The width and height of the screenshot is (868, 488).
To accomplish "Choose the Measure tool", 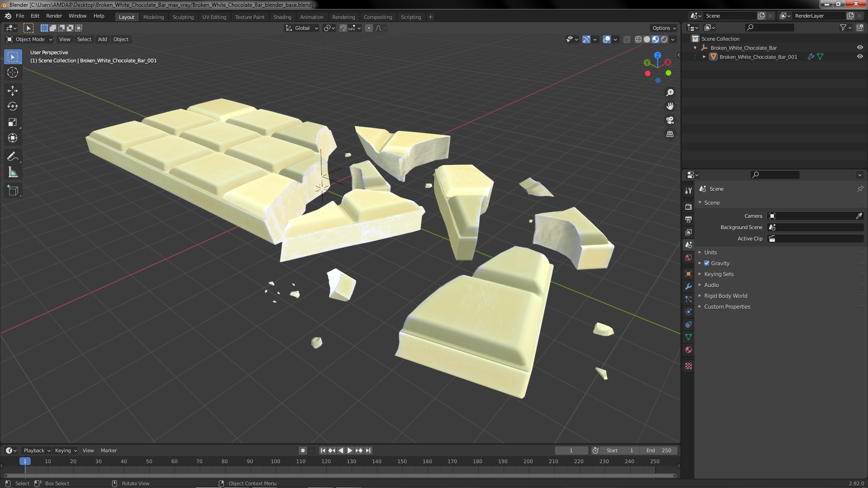I will tap(13, 173).
